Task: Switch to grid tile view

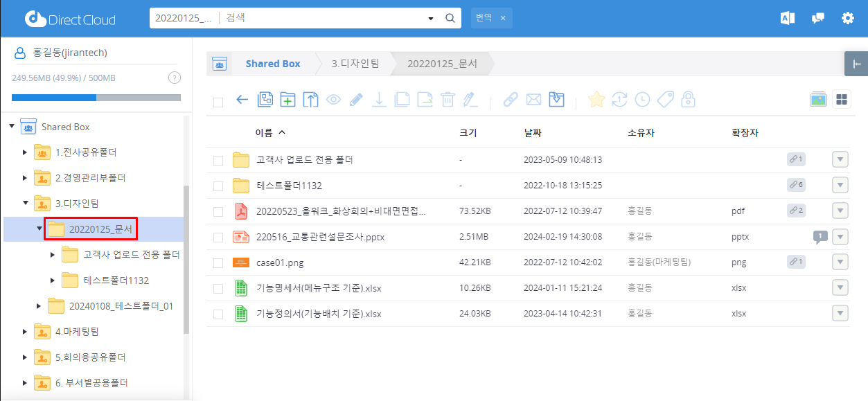Action: (842, 100)
